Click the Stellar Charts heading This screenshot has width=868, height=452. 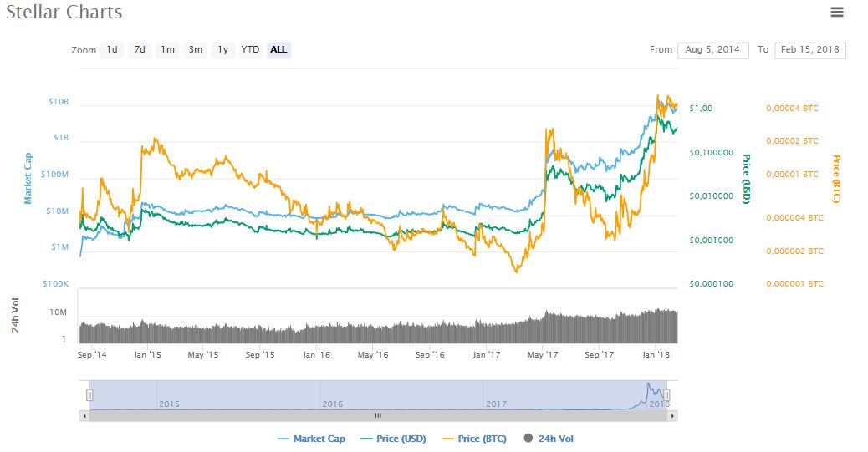(64, 13)
